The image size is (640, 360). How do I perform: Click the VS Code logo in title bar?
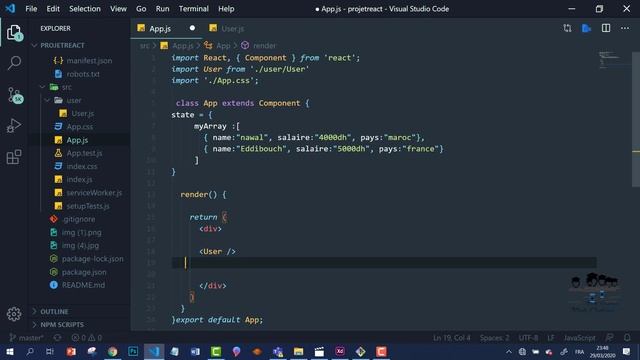10,8
